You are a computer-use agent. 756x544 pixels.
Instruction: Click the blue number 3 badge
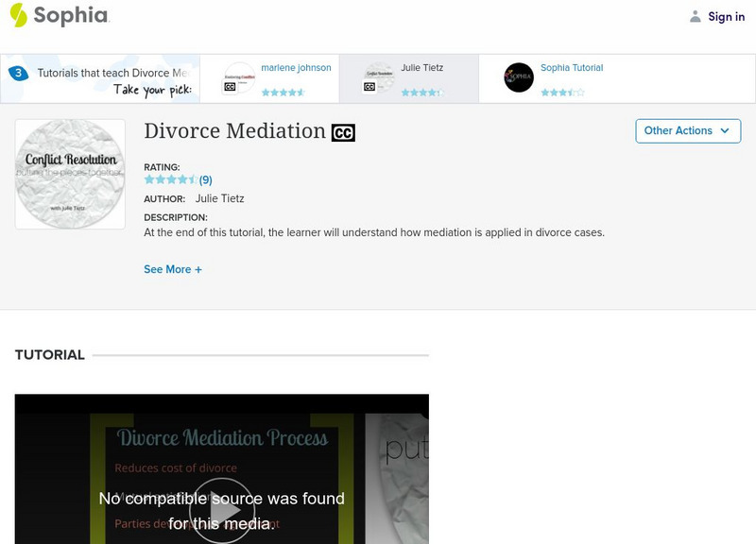click(x=18, y=74)
